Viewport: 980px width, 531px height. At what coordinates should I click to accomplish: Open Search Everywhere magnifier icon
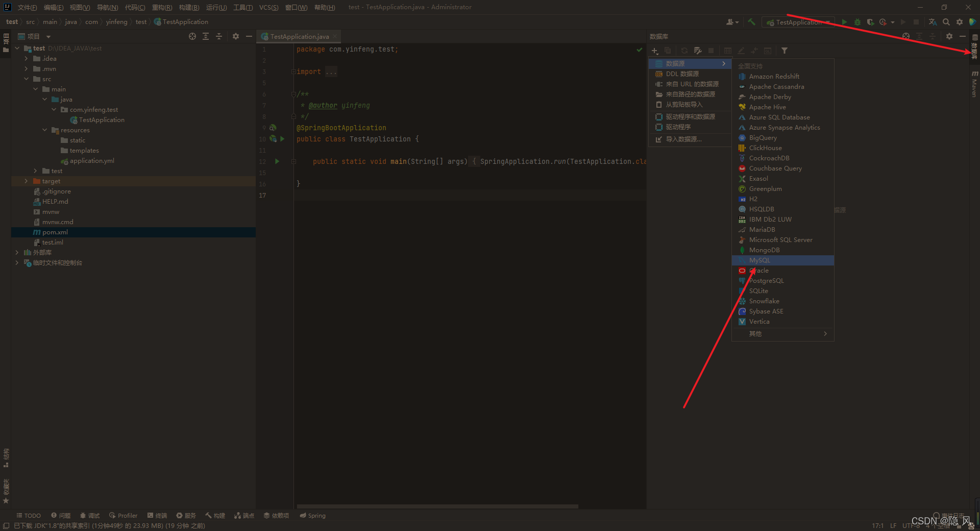[946, 22]
